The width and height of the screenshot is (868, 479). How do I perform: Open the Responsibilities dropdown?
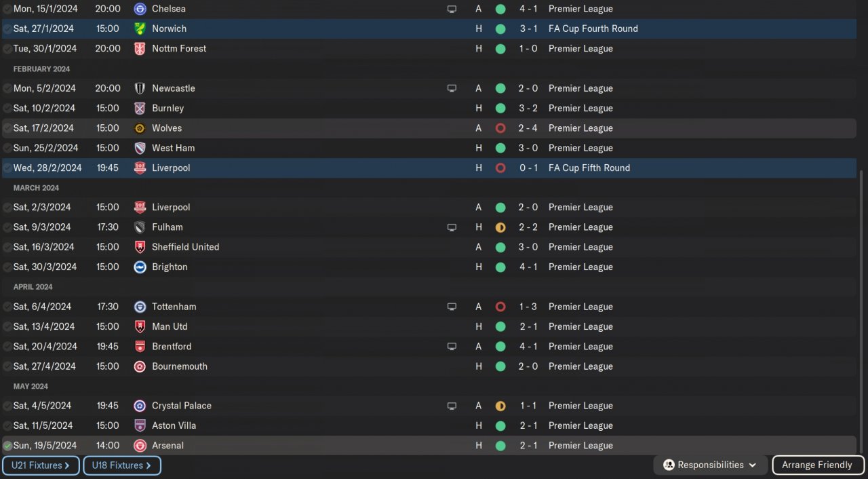pyautogui.click(x=710, y=465)
